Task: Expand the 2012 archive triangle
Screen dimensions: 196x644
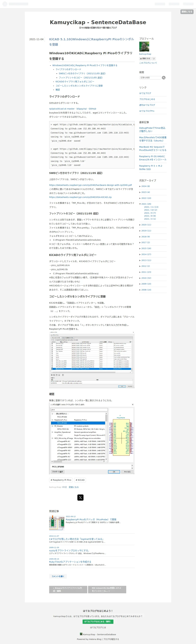Action: pos(140,266)
